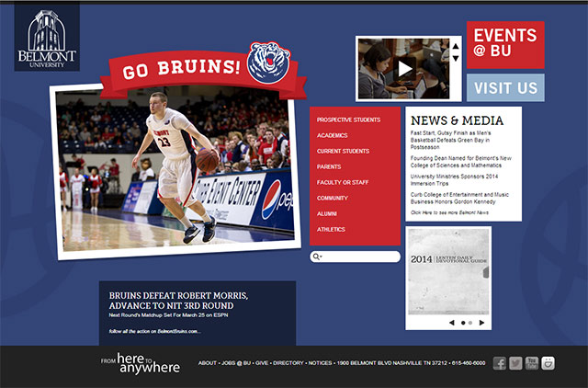
Task: Select second carousel dot indicator
Action: click(470, 323)
